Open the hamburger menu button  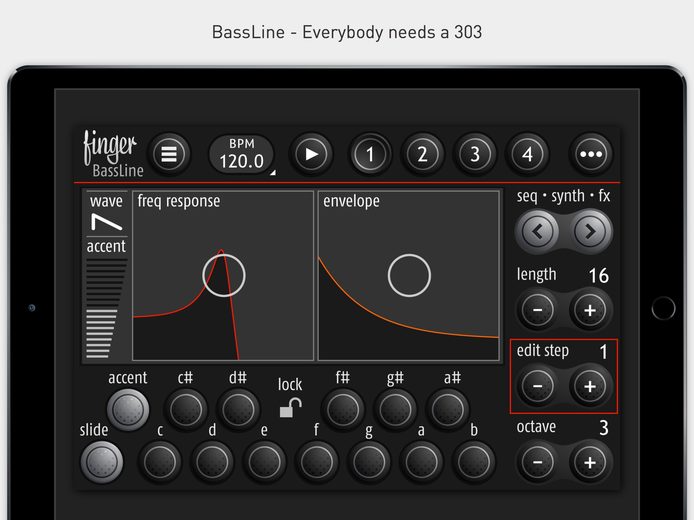coord(169,154)
